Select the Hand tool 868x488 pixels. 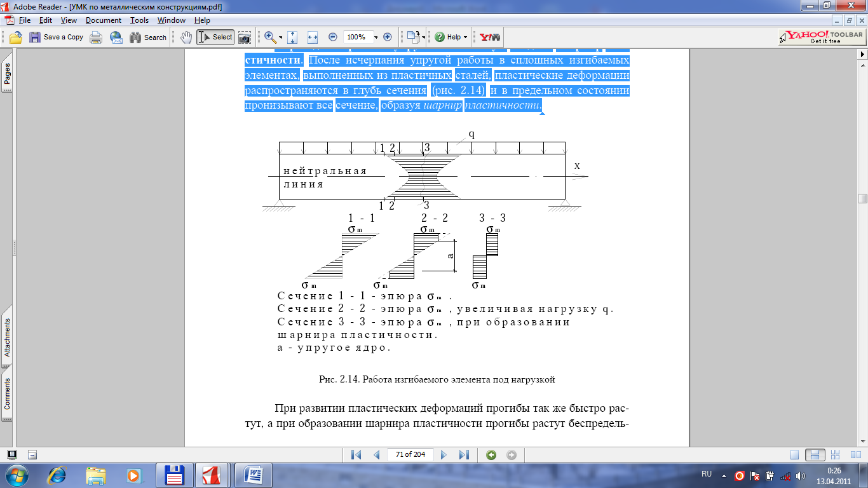click(x=186, y=37)
